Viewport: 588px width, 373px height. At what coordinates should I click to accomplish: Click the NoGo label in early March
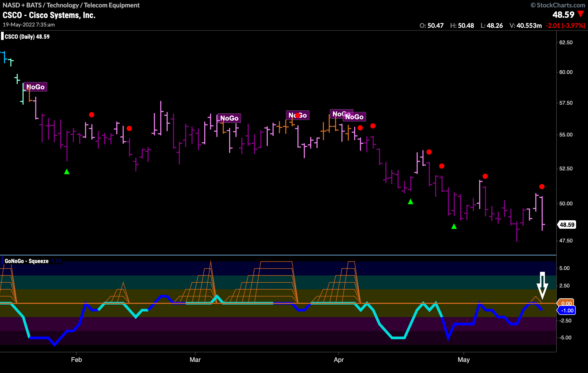pos(229,118)
